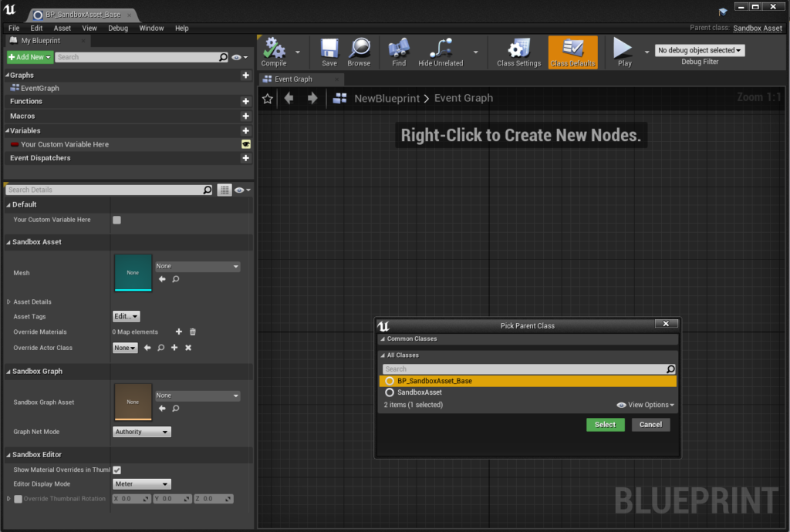
Task: Clear the Override Actor Class value
Action: [x=188, y=348]
